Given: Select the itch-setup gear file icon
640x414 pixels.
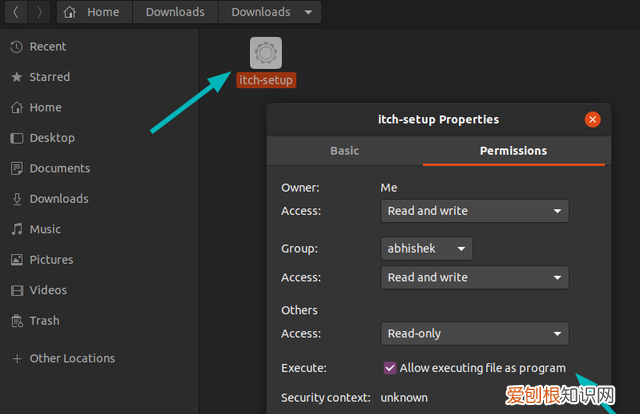Looking at the screenshot, I should pos(266,53).
